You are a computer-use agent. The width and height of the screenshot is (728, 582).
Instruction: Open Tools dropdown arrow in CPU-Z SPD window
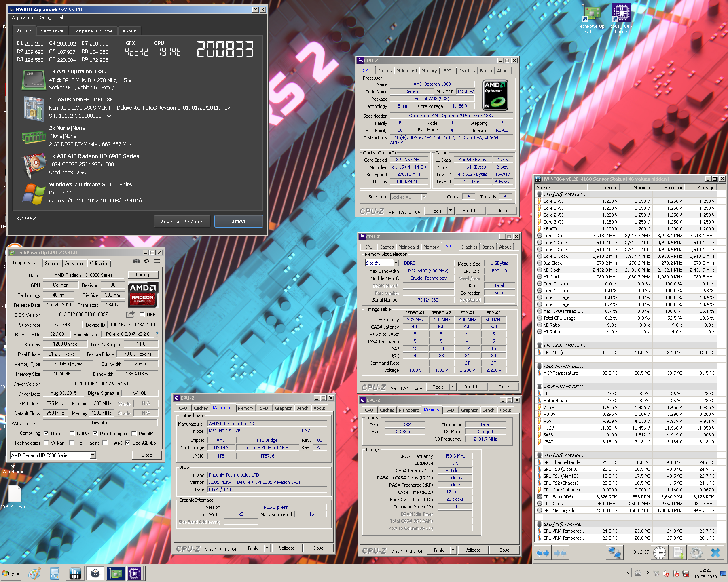[453, 387]
